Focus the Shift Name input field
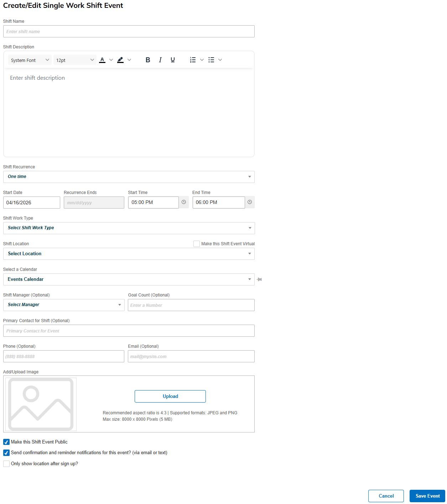Screen dimensions: 447x504 [129, 31]
